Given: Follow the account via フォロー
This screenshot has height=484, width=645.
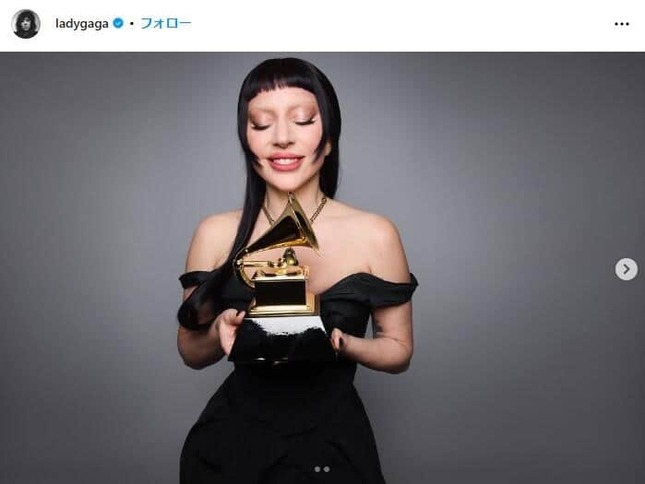Looking at the screenshot, I should point(166,23).
